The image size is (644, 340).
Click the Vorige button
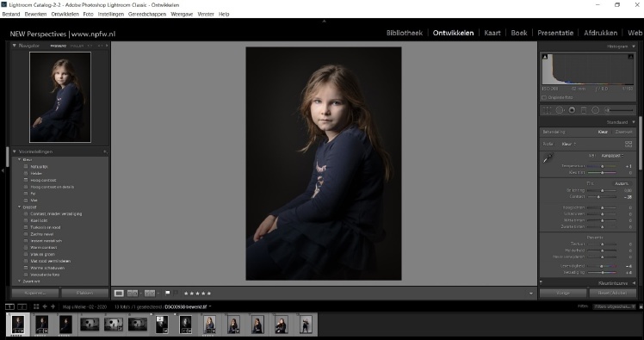(x=563, y=294)
